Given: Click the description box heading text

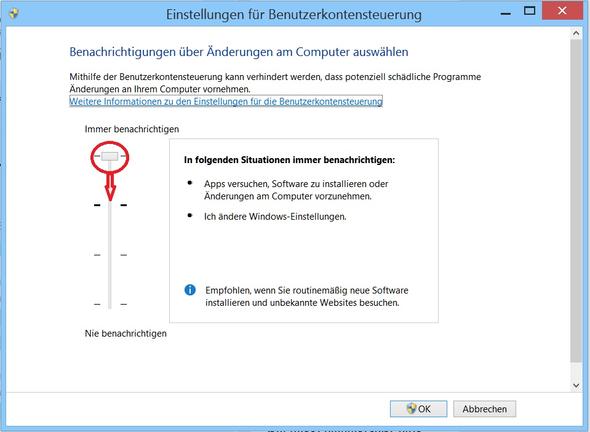Looking at the screenshot, I should pyautogui.click(x=289, y=160).
